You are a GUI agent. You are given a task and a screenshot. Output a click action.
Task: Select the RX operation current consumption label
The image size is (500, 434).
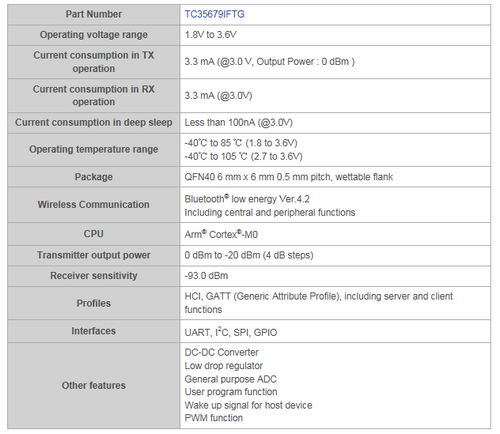94,95
